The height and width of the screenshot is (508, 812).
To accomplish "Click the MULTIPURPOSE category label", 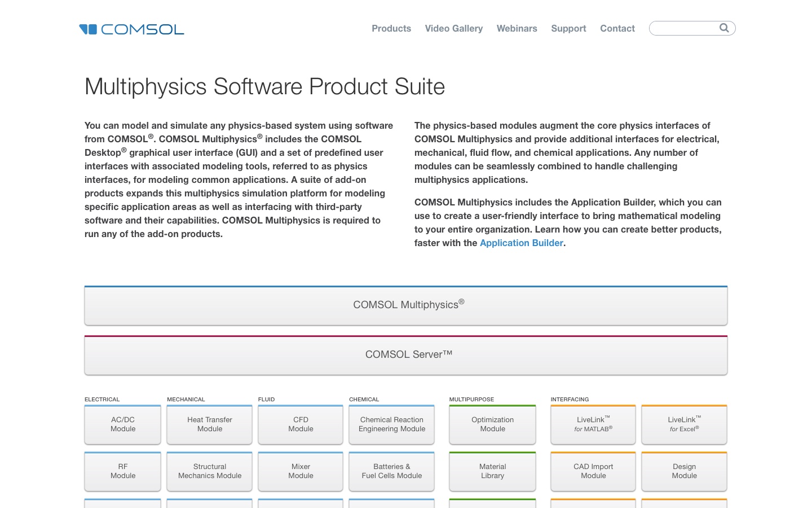I will (x=471, y=400).
